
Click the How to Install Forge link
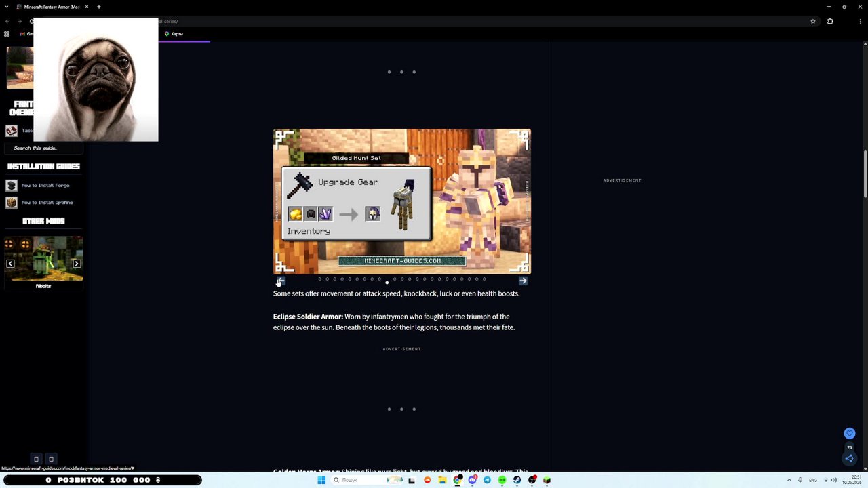(45, 185)
